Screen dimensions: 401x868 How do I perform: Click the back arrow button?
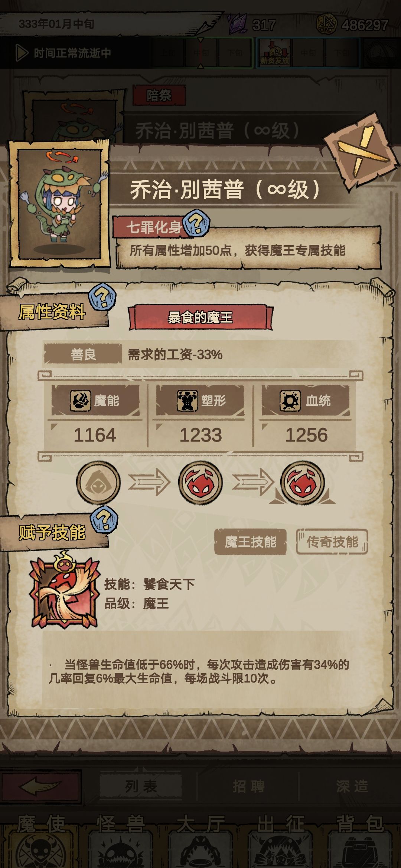40,786
